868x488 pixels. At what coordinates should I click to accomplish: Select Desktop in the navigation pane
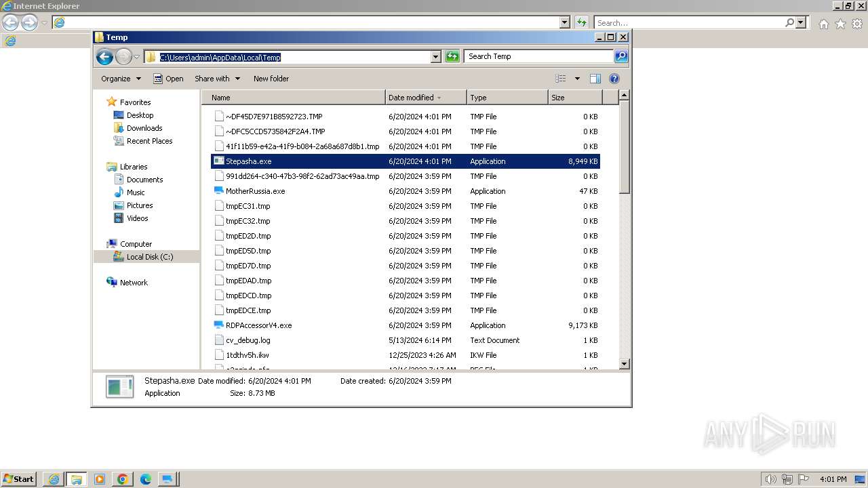point(140,115)
